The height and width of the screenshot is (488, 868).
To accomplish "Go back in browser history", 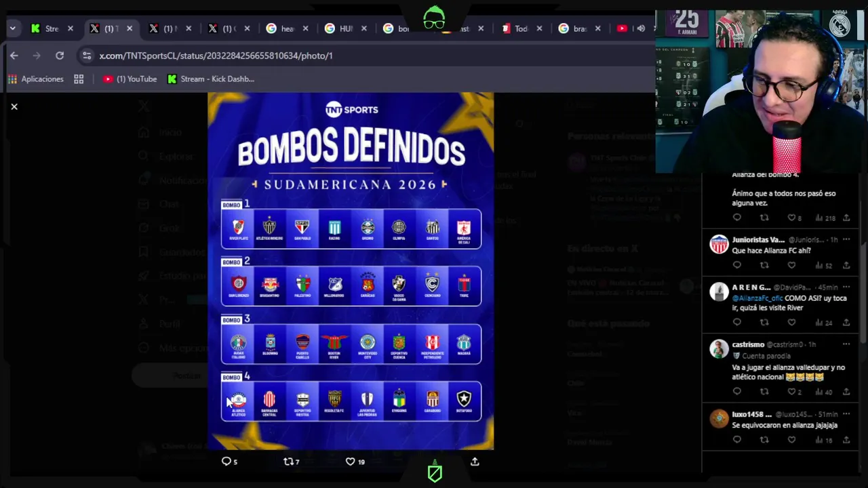I will pos(14,56).
